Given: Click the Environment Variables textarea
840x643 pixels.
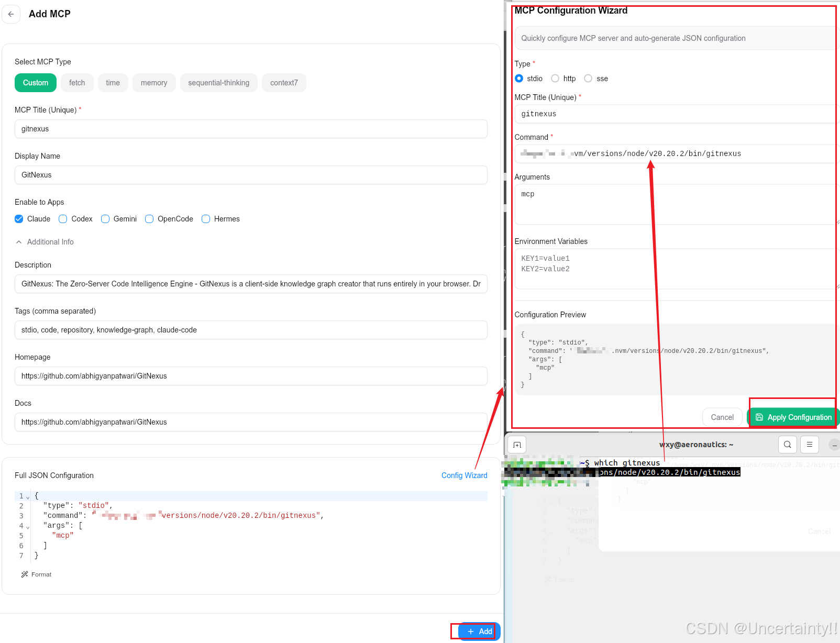Looking at the screenshot, I should [x=677, y=269].
